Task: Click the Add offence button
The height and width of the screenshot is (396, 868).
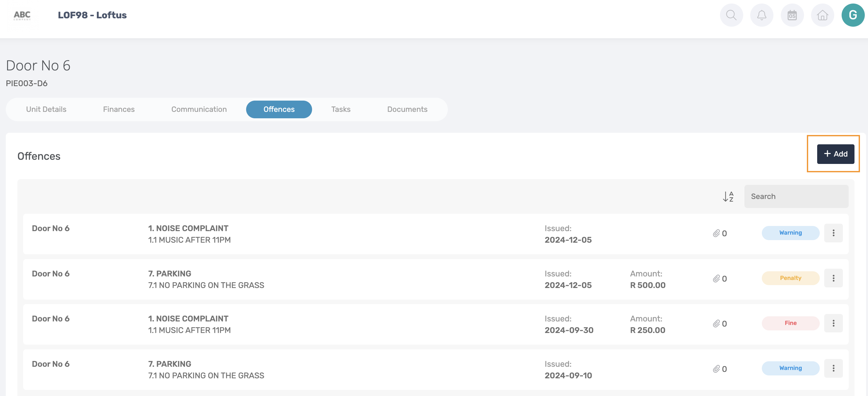Action: click(x=835, y=154)
